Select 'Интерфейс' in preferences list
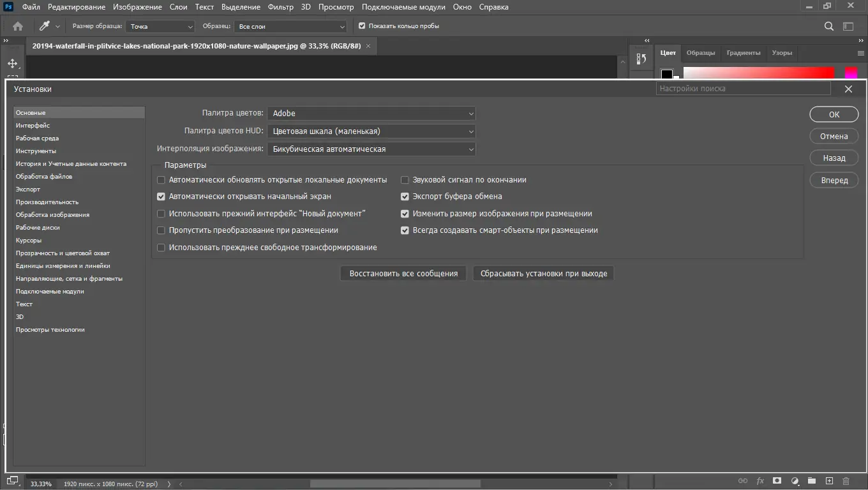868x490 pixels. 79,126
